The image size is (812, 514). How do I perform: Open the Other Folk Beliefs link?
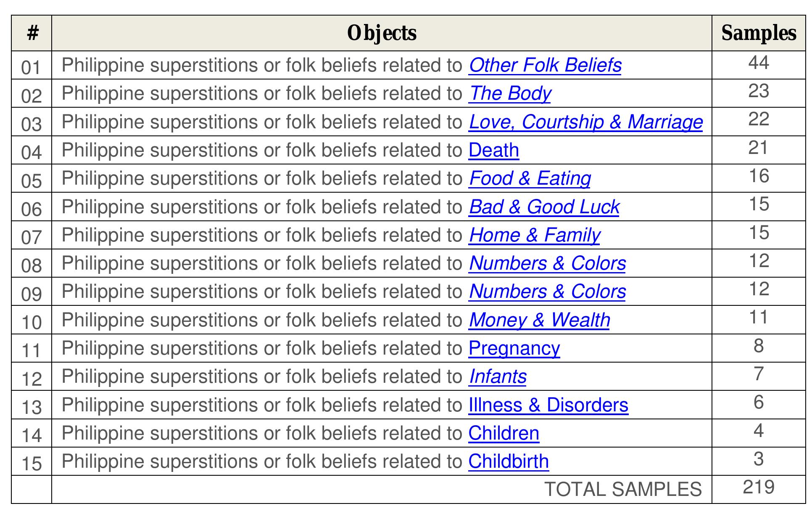click(545, 65)
